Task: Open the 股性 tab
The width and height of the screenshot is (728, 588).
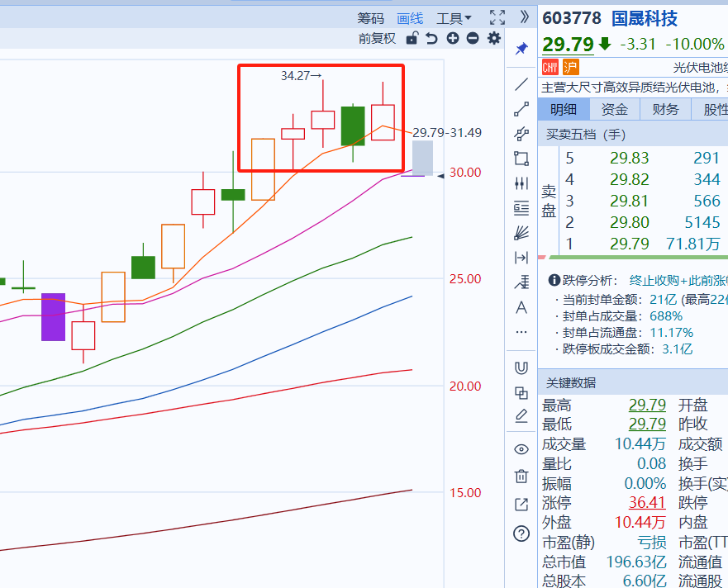Action: pos(710,110)
